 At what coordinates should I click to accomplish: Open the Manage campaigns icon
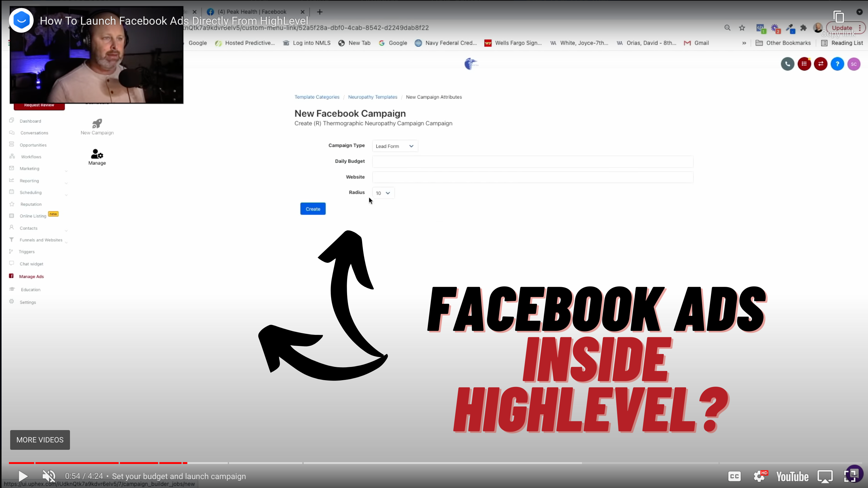[x=97, y=155]
